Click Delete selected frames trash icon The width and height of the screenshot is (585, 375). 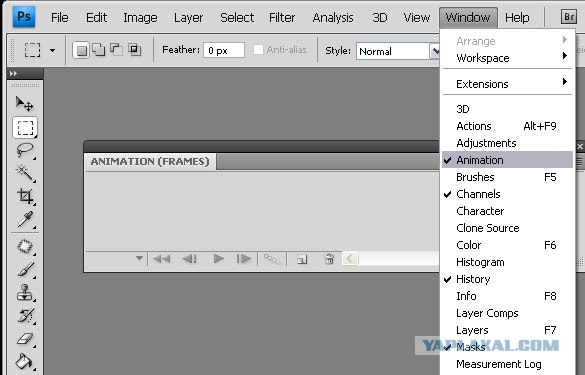click(x=329, y=259)
